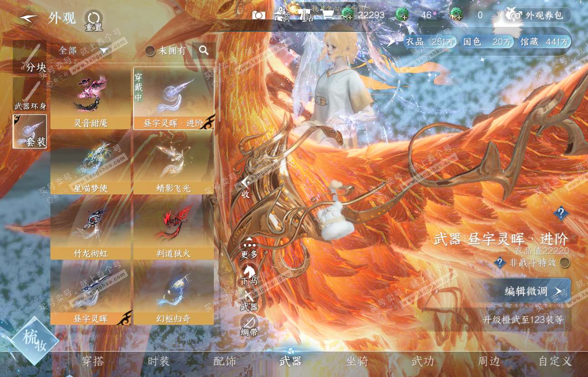Click the 武器 昼宇灵晖·进阶 title text

point(501,239)
